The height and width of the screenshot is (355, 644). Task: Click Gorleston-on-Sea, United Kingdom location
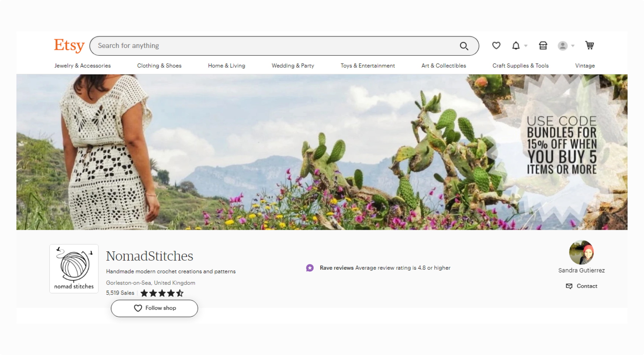[150, 283]
